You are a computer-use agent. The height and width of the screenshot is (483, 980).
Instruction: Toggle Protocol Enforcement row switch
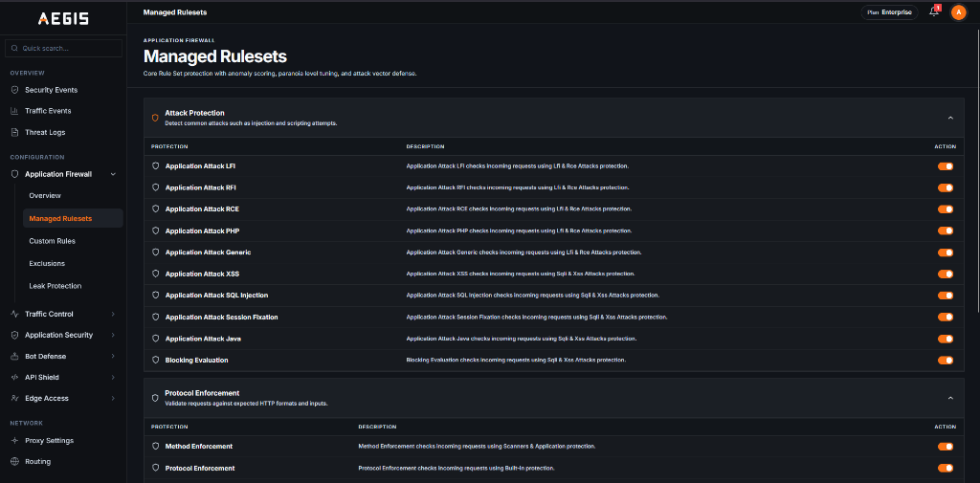tap(945, 468)
